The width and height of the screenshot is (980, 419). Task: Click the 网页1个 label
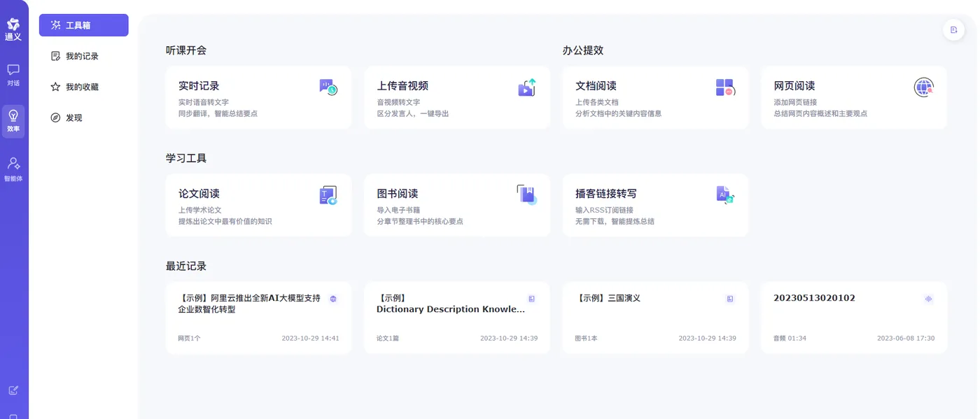tap(189, 338)
